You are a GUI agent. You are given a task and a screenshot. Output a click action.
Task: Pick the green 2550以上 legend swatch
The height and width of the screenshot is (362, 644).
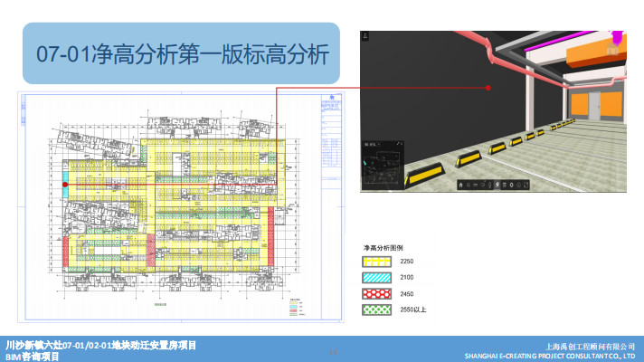point(374,310)
